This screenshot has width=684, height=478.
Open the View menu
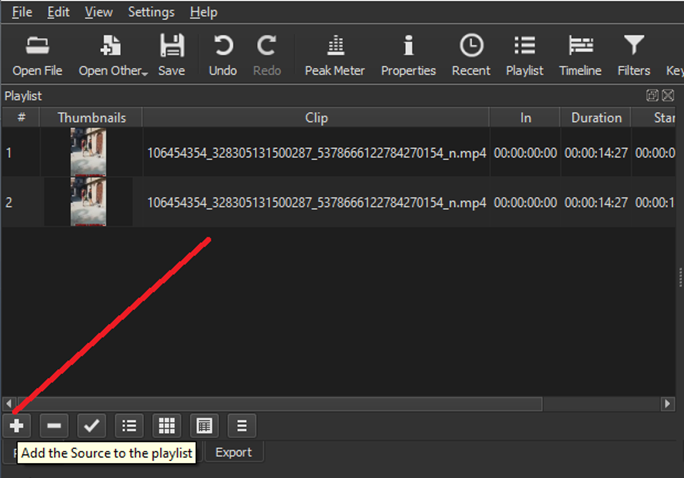pyautogui.click(x=99, y=12)
